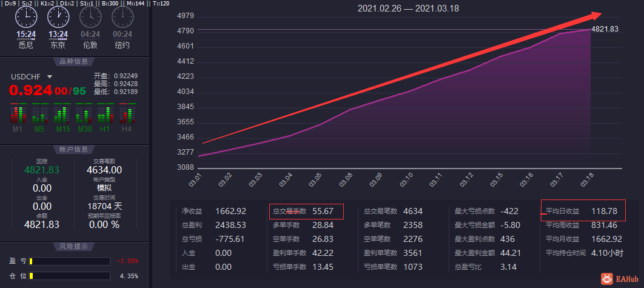
Task: Click the 多单手数 value 28.84
Action: click(323, 225)
